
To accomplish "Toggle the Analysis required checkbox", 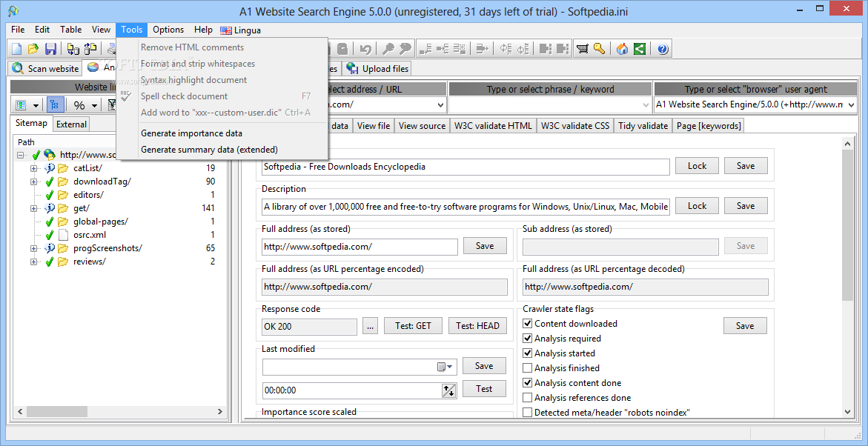I will [x=528, y=338].
